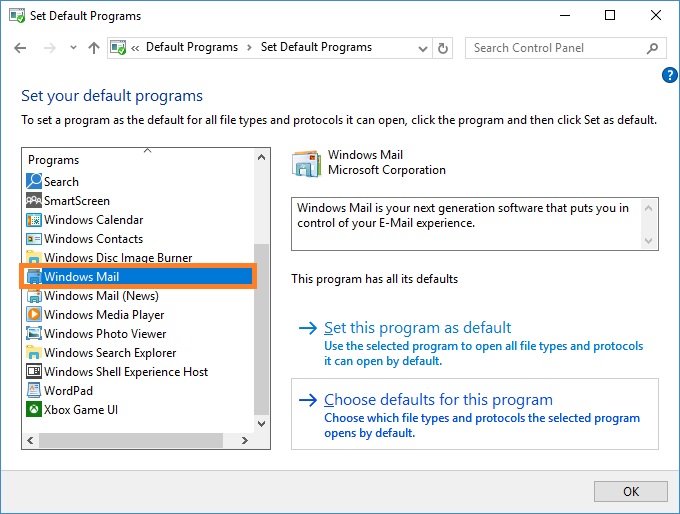Click the Xbox Game UI icon
This screenshot has width=680, height=514.
click(34, 409)
